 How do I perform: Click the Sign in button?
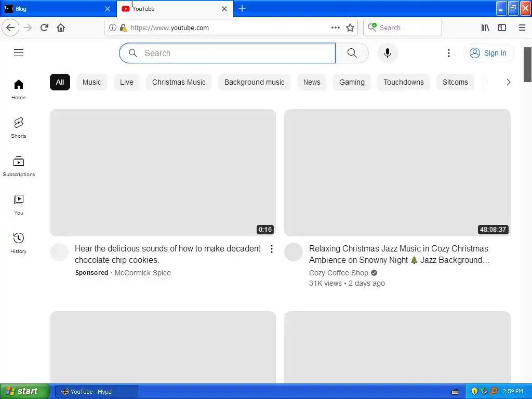pos(489,53)
